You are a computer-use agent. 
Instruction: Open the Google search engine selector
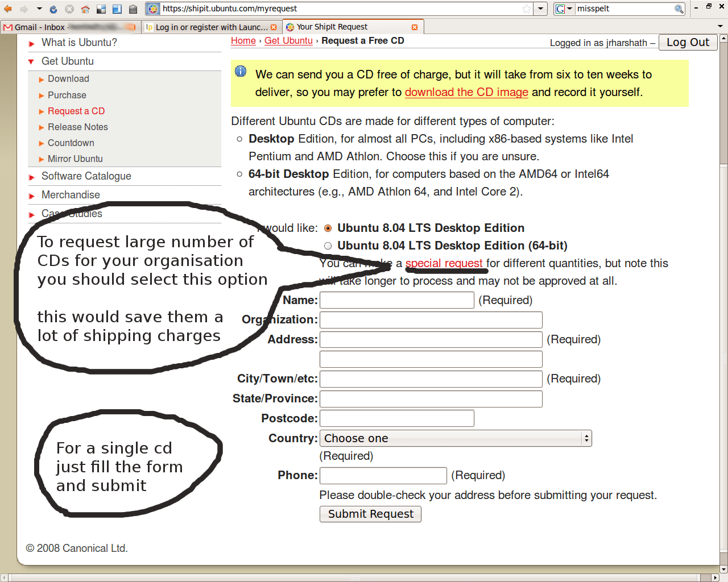pos(564,9)
